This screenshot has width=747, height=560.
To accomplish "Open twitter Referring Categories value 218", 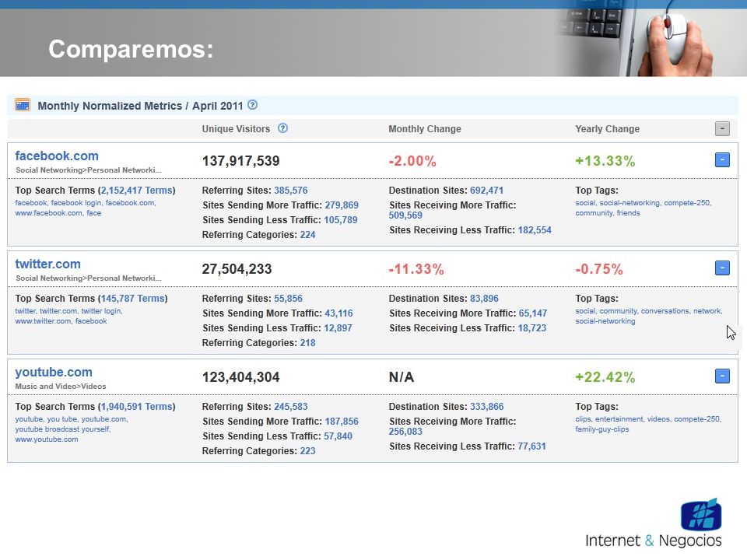I will click(308, 343).
